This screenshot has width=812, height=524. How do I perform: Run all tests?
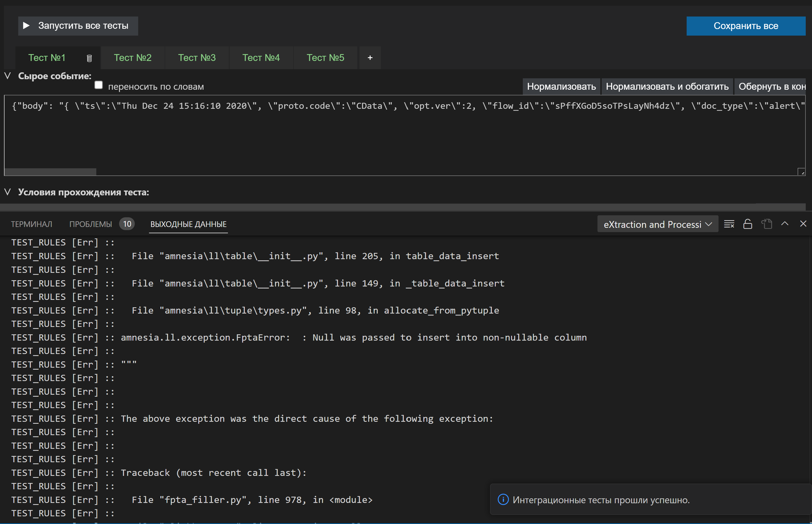[78, 26]
